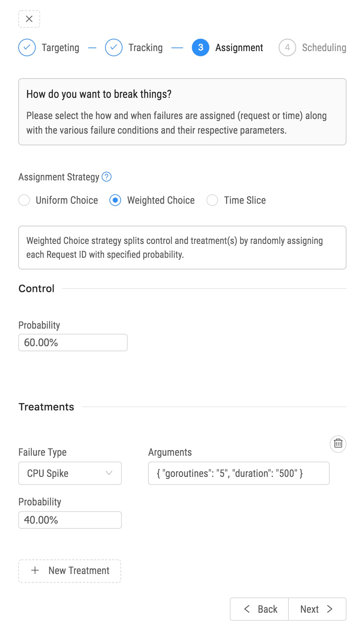Click the step 4 Scheduling circle icon
The image size is (364, 631).
[x=287, y=47]
